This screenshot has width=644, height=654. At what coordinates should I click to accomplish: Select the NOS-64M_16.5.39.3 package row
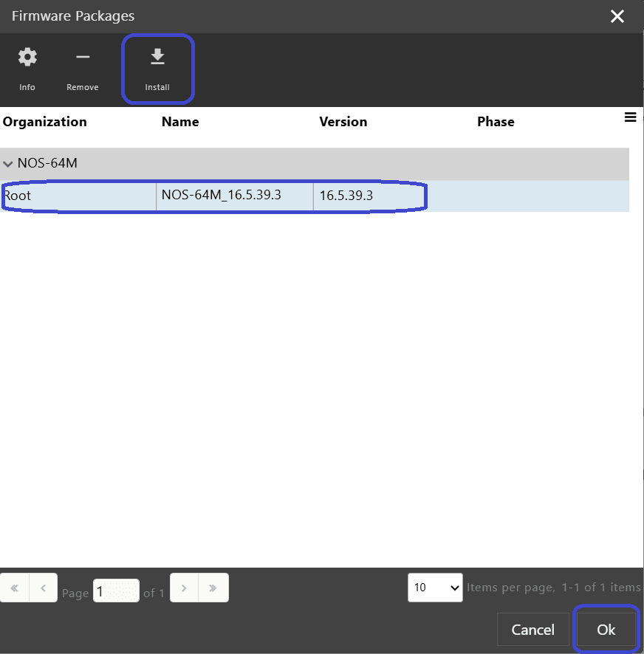coord(222,196)
